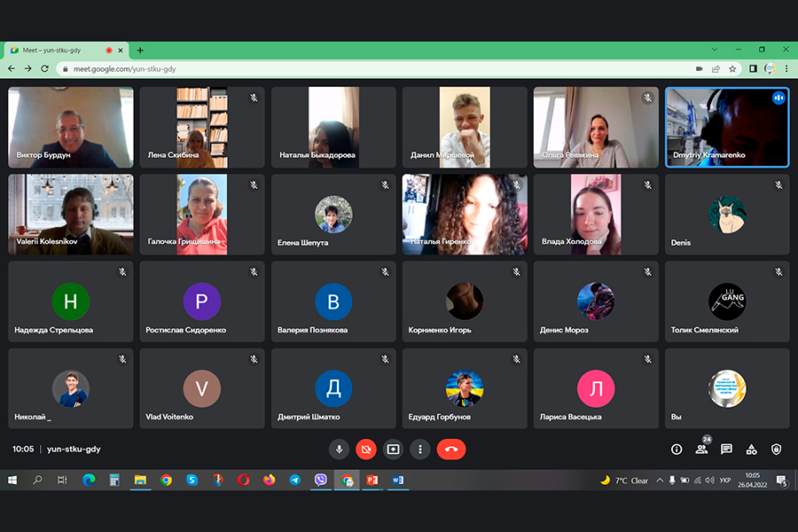The image size is (798, 532).
Task: Close the Meet – yun-stku-gdy tab
Action: point(121,51)
